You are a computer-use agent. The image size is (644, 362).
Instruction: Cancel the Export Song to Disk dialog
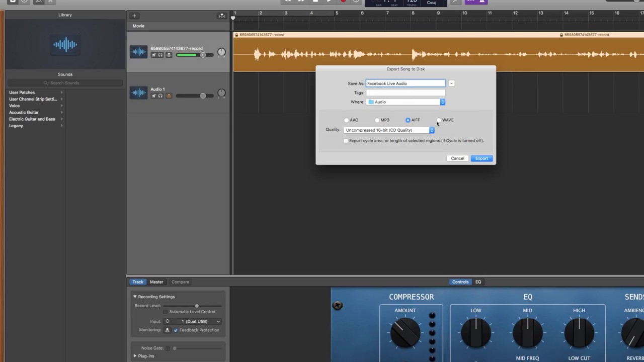coord(457,158)
